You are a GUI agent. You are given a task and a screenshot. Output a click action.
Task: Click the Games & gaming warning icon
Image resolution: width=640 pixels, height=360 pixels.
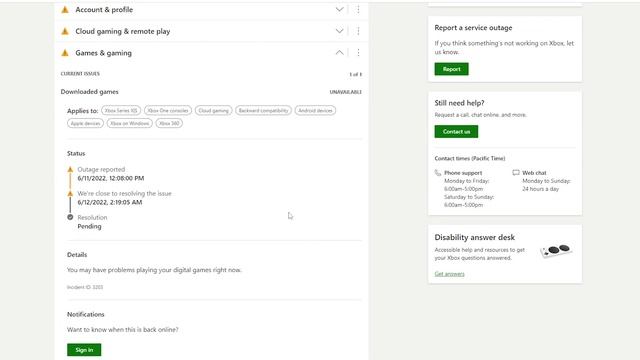(x=65, y=53)
